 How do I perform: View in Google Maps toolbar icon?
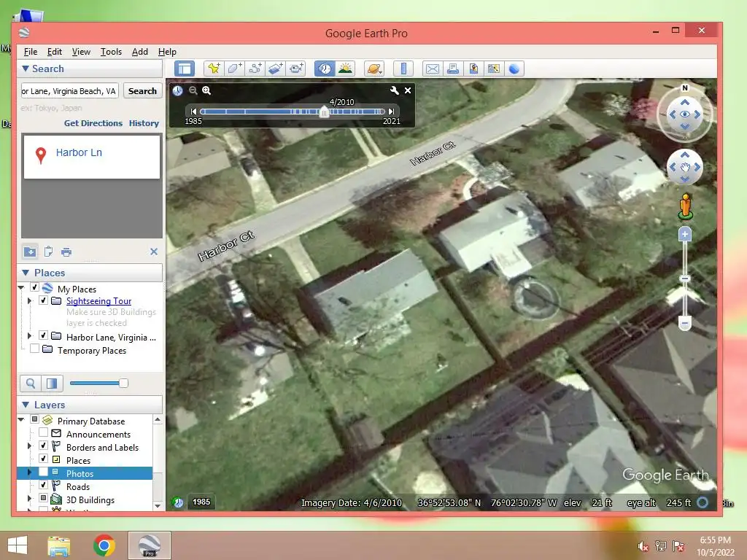click(x=494, y=69)
